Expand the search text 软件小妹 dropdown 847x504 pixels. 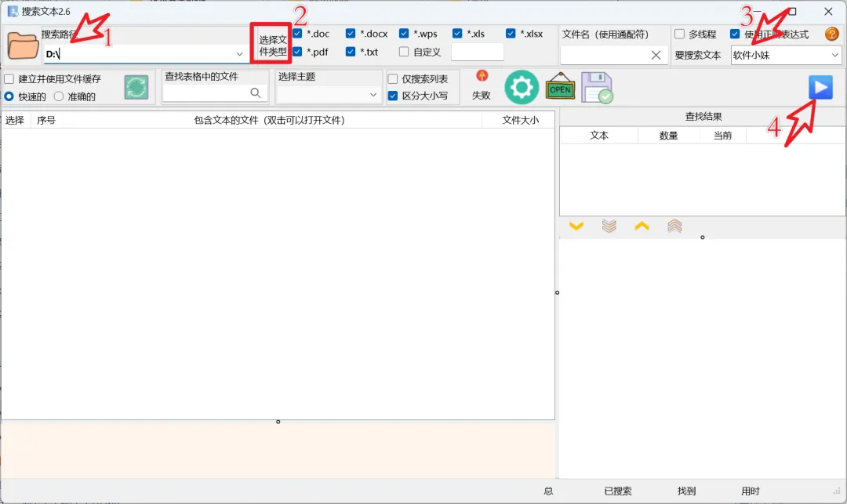(834, 55)
